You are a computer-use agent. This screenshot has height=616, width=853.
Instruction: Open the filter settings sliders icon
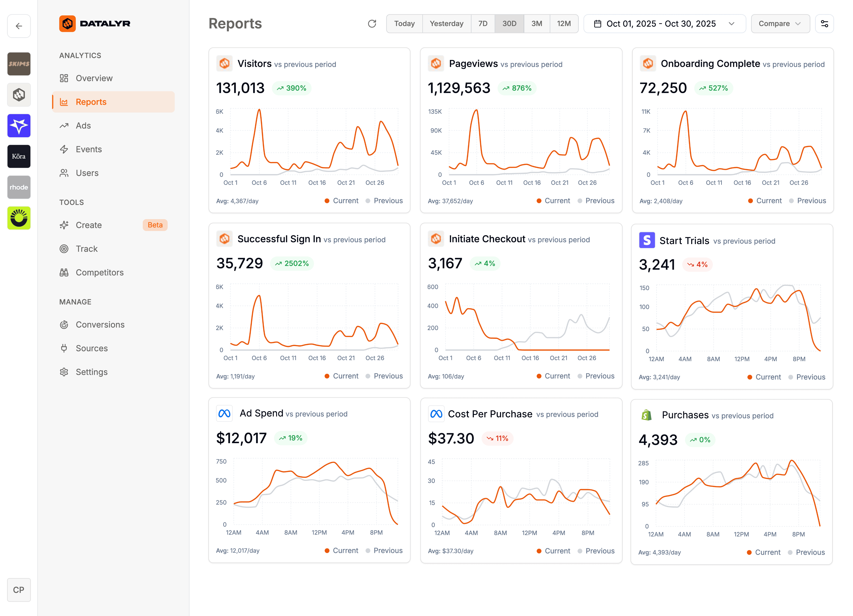tap(824, 24)
